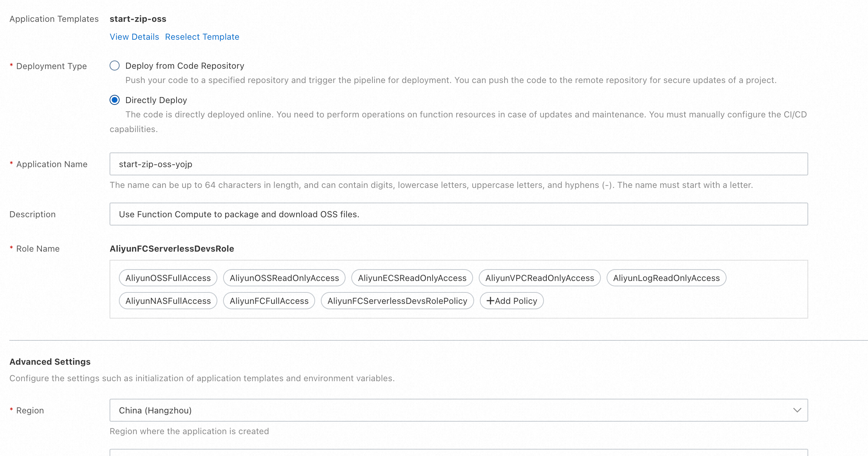Click the Directly Deploy label text
The width and height of the screenshot is (868, 456).
(x=156, y=100)
